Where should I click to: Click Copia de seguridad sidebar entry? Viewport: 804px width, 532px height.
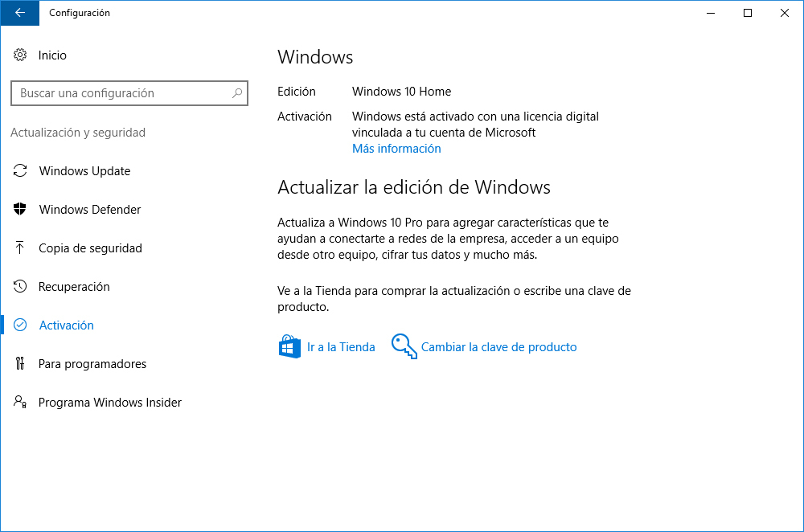point(90,248)
